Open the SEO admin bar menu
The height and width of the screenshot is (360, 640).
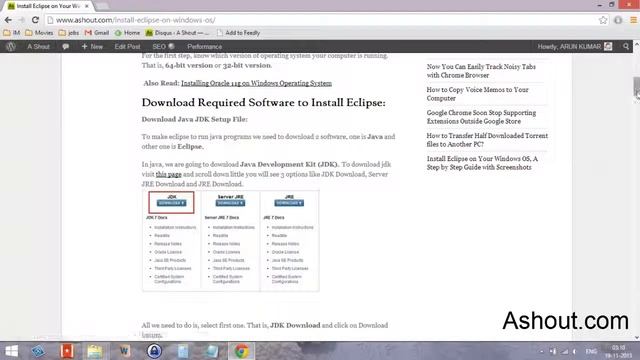[x=163, y=47]
